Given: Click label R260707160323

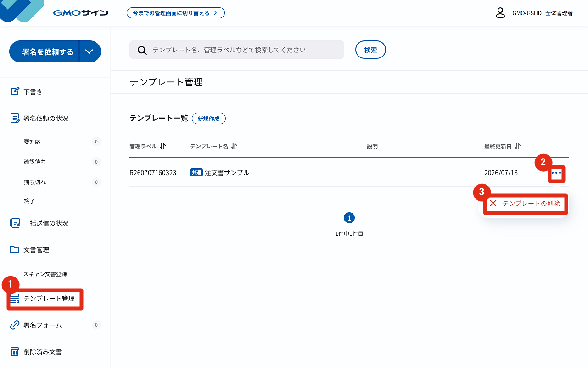Looking at the screenshot, I should (153, 173).
